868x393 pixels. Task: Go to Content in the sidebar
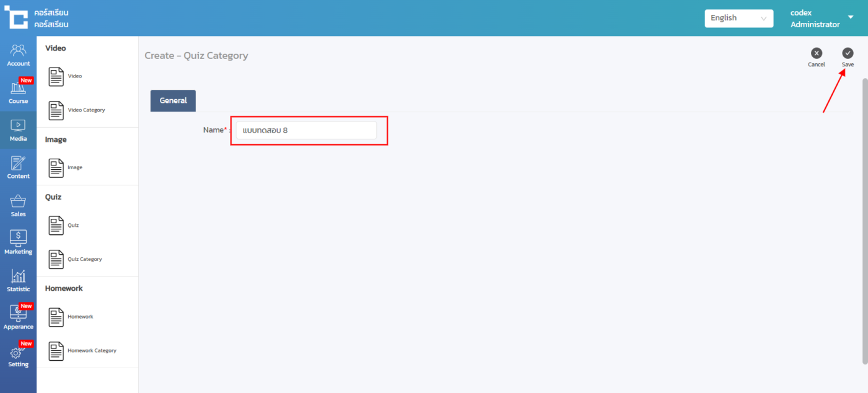pos(18,167)
